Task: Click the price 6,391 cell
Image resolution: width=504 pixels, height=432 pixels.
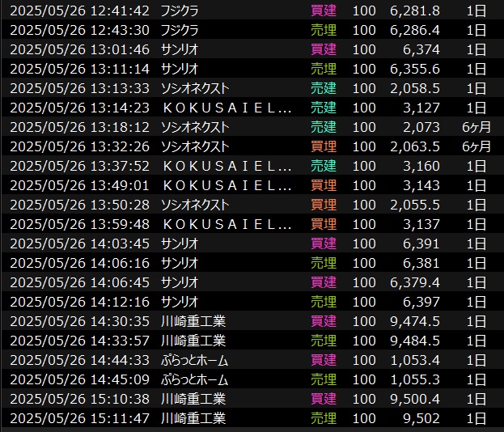Action: [421, 244]
